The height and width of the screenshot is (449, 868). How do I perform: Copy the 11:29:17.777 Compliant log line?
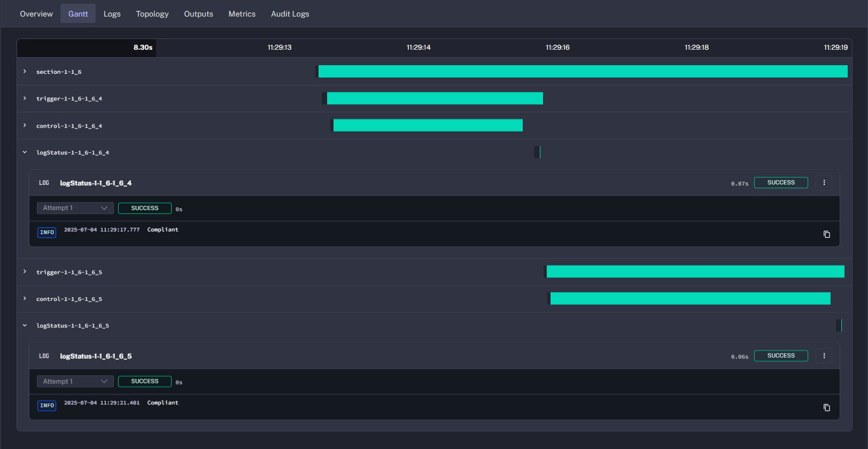(x=826, y=235)
